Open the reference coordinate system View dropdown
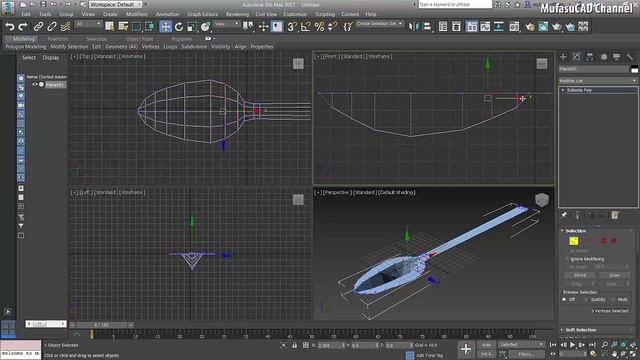The height and width of the screenshot is (360, 640). click(x=227, y=24)
